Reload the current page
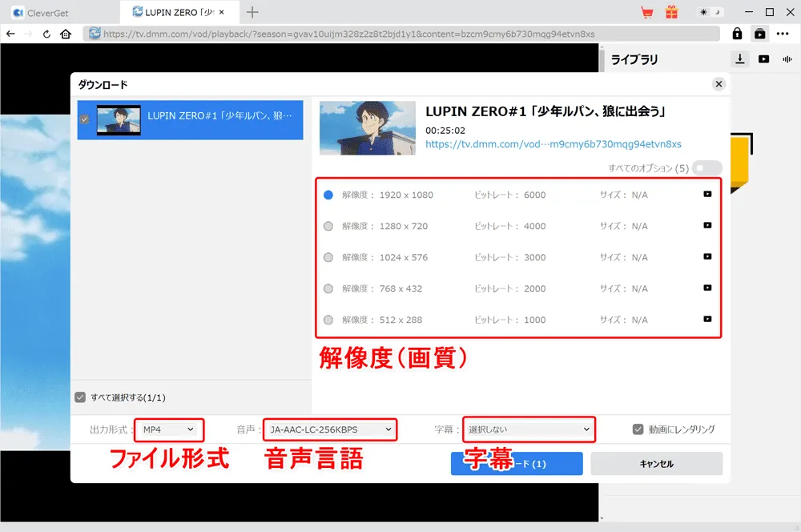The image size is (801, 532). 46,34
